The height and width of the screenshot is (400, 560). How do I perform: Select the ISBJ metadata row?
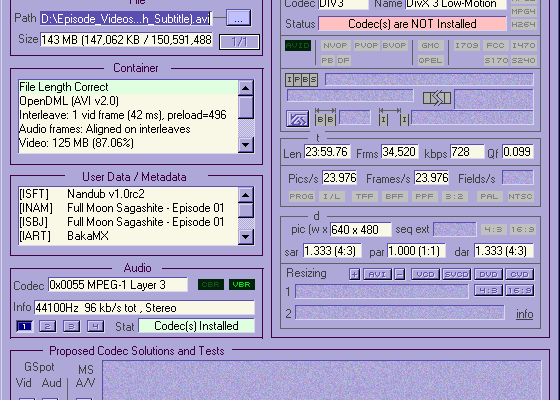point(128,222)
